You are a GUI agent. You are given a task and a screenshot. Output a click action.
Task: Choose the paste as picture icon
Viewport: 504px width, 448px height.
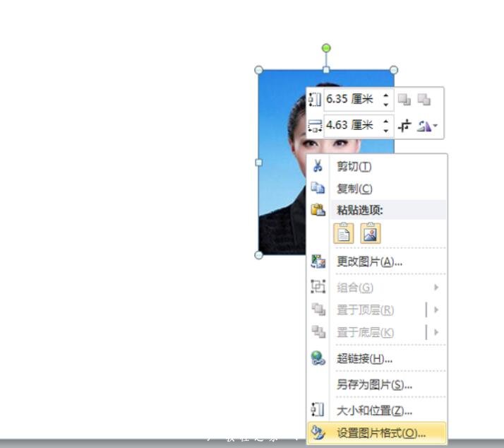(371, 233)
